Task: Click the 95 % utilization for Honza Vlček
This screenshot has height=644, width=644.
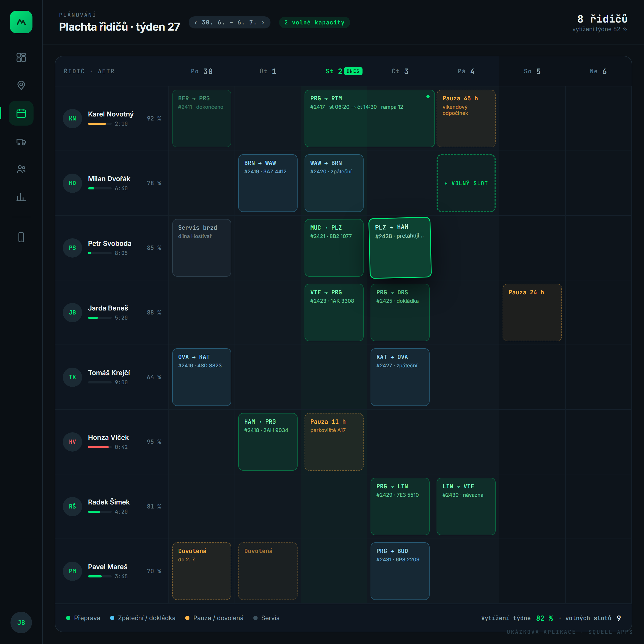Action: 154,442
